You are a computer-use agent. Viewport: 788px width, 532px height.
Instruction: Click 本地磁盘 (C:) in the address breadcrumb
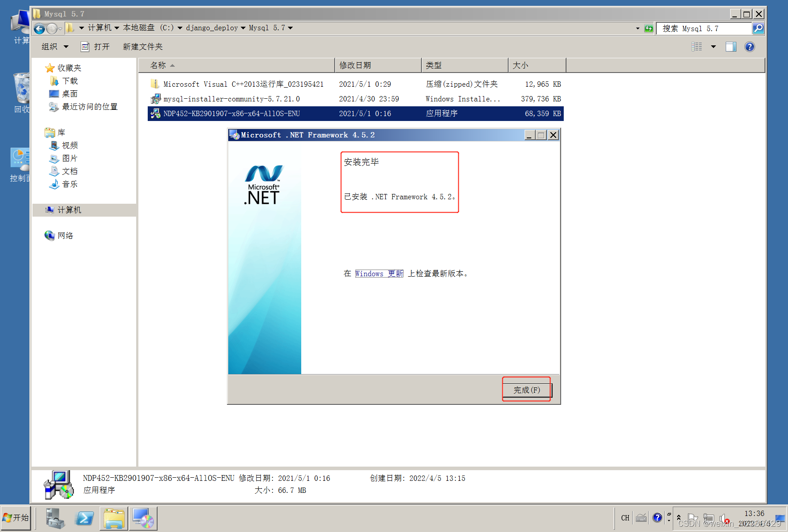click(x=148, y=28)
